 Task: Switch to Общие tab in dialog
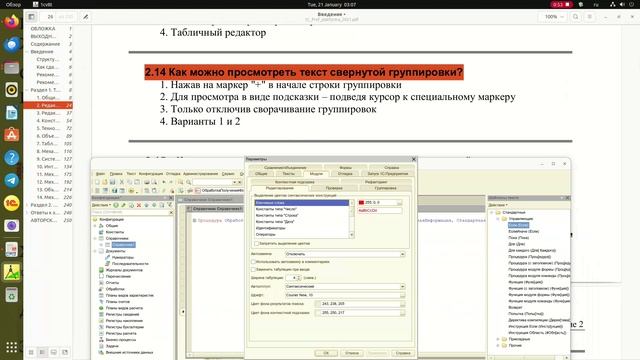[261, 174]
